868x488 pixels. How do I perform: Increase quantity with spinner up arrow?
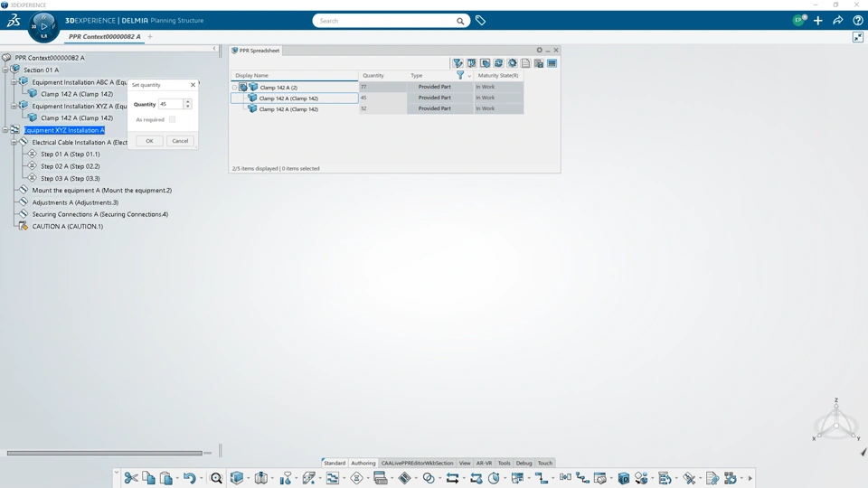[188, 102]
